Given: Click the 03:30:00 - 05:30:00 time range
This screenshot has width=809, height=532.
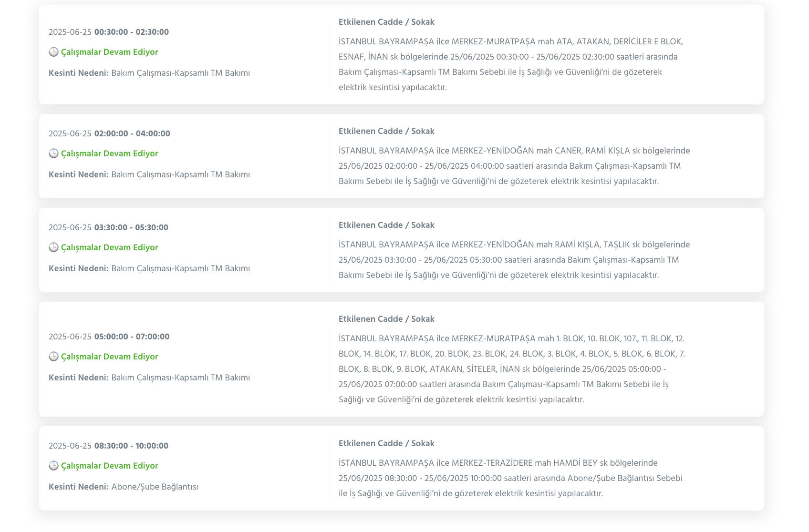Looking at the screenshot, I should (x=131, y=227).
